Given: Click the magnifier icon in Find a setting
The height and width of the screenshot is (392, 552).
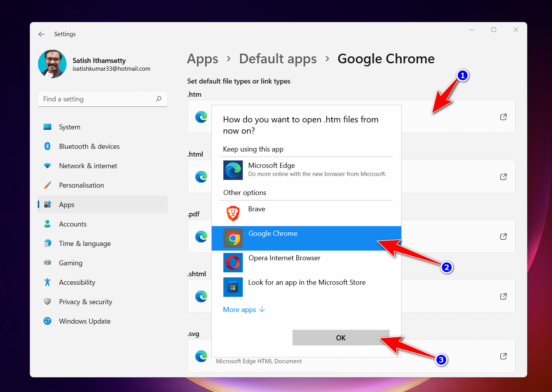Looking at the screenshot, I should tap(158, 99).
